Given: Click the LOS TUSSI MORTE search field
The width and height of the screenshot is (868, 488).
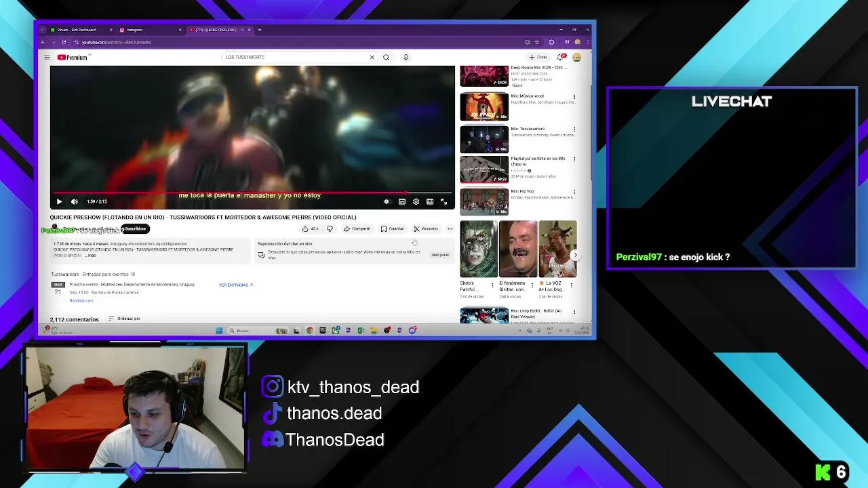Looking at the screenshot, I should [x=296, y=57].
